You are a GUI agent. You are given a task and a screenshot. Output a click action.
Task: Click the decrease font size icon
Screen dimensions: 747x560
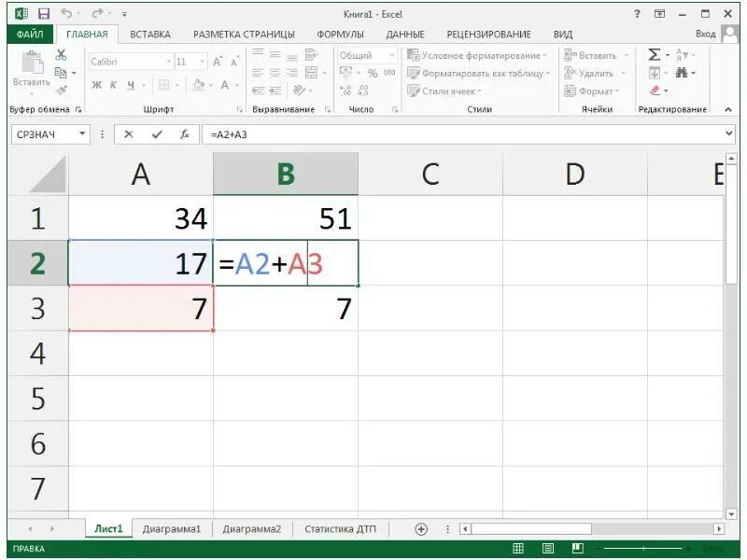point(234,62)
